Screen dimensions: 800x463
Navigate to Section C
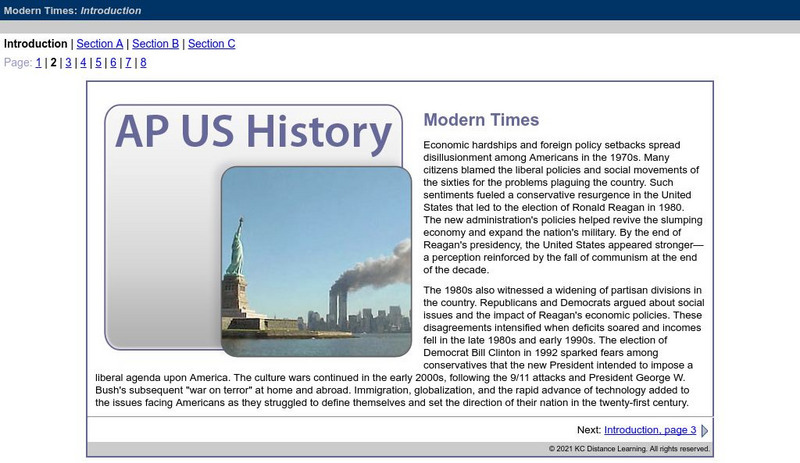pos(212,44)
